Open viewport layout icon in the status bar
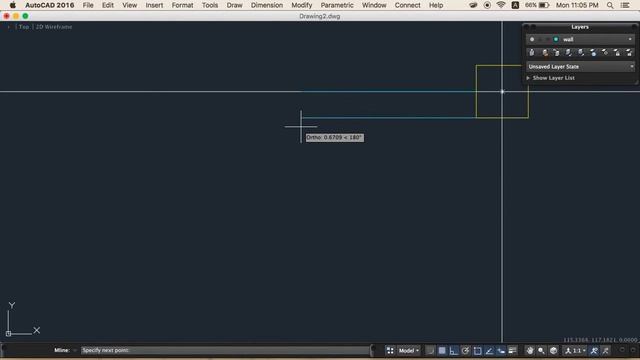The image size is (640, 360). pos(390,351)
